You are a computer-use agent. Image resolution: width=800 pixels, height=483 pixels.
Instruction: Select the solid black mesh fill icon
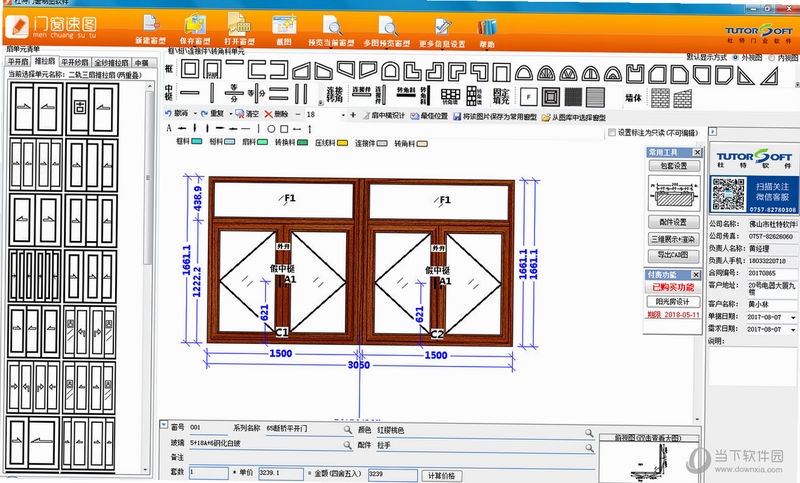coord(573,97)
